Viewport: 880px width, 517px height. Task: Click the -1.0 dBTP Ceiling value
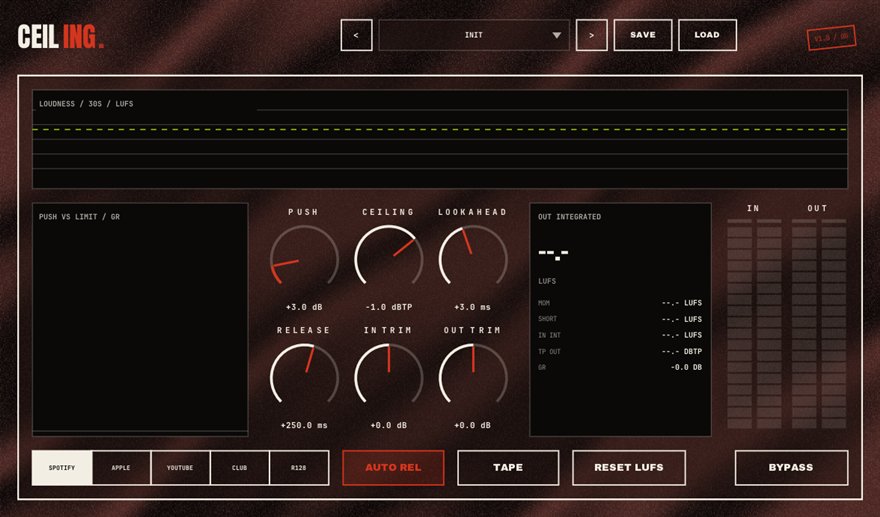[x=388, y=307]
